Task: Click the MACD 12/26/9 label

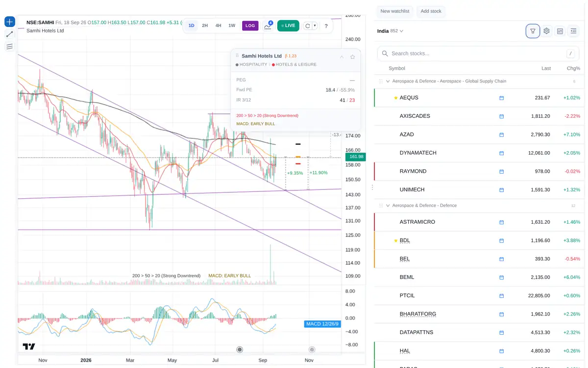Action: tap(322, 324)
